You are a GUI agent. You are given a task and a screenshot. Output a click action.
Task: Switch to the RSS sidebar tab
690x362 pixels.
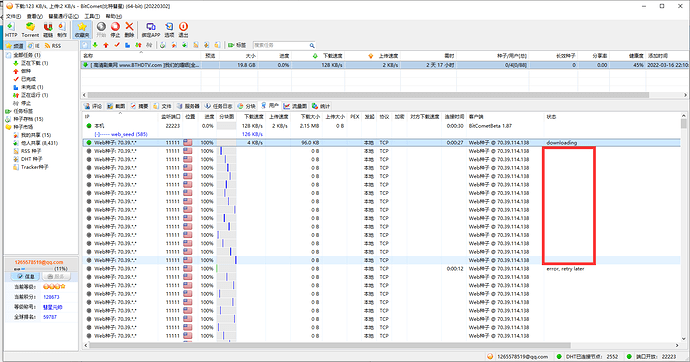point(53,46)
